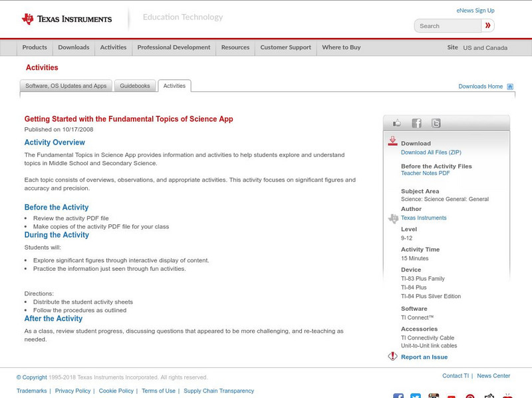532x398 pixels.
Task: Click the TI Connectivity Cable accessory
Action: pyautogui.click(x=428, y=338)
